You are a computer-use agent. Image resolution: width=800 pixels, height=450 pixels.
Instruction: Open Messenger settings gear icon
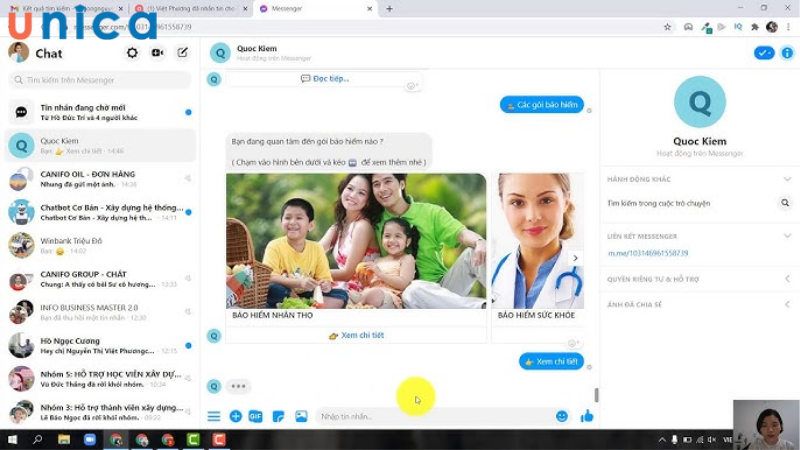[132, 53]
